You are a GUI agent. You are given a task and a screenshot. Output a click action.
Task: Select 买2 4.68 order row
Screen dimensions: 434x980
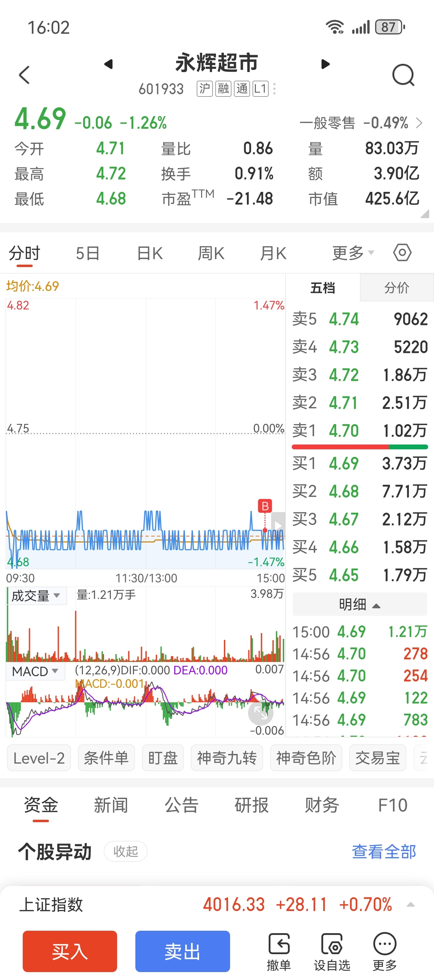(x=360, y=491)
